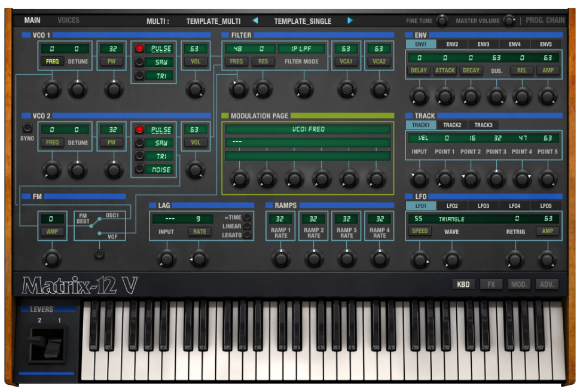The image size is (580, 392).
Task: Click the MOD. panel button
Action: 518,284
